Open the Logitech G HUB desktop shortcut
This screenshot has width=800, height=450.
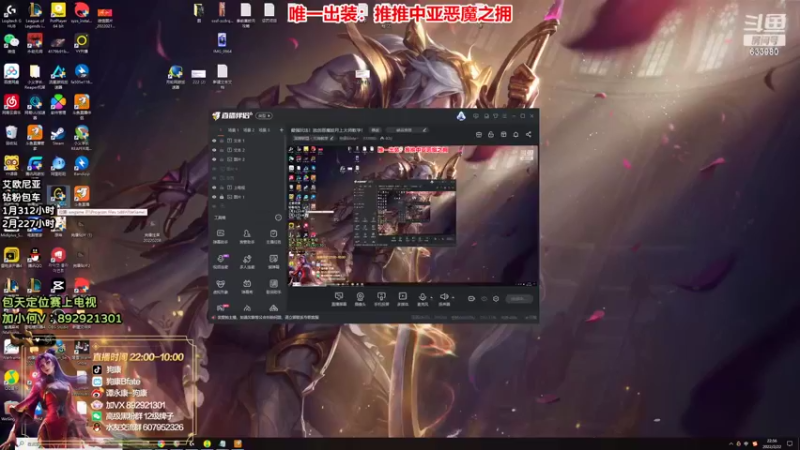(11, 15)
